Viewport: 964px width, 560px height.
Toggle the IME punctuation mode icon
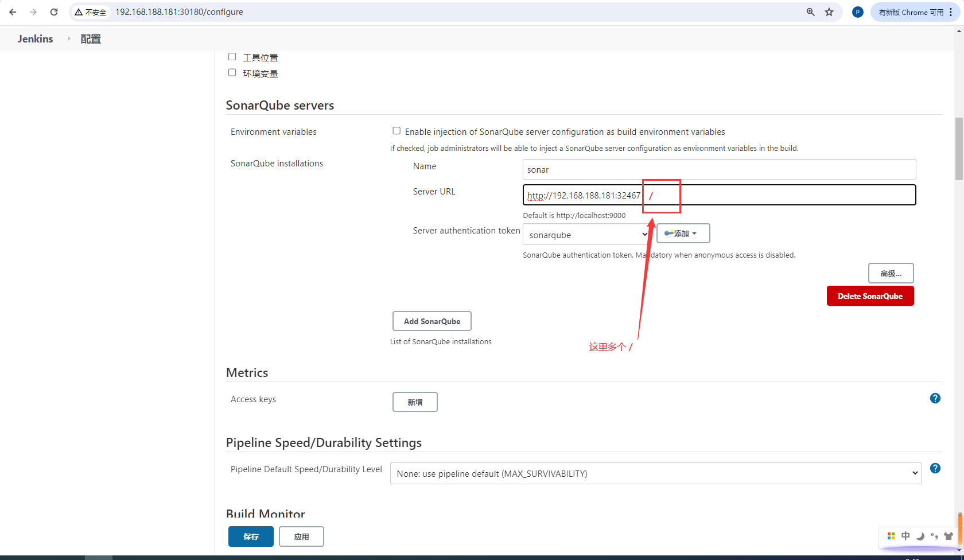click(x=935, y=536)
